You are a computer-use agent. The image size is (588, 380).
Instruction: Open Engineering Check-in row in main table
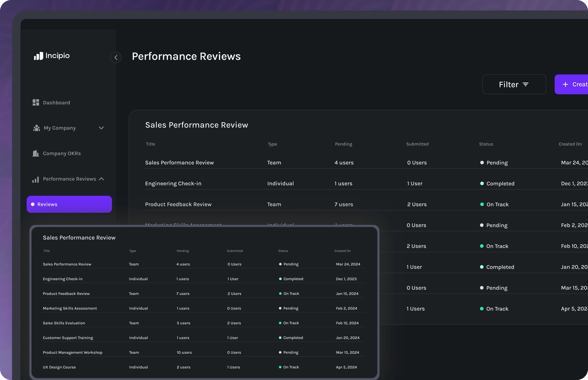pos(173,184)
